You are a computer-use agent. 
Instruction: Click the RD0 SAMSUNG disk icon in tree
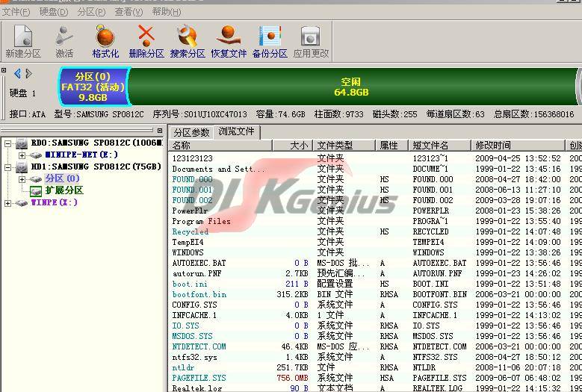coord(22,143)
